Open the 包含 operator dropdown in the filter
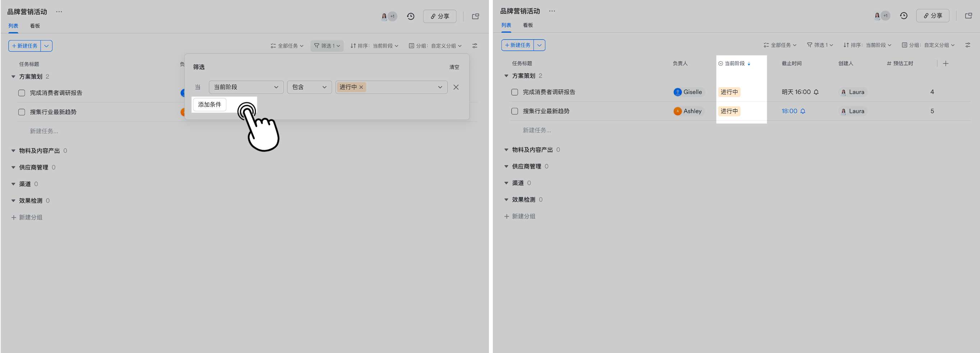This screenshot has width=980, height=353. click(x=309, y=87)
